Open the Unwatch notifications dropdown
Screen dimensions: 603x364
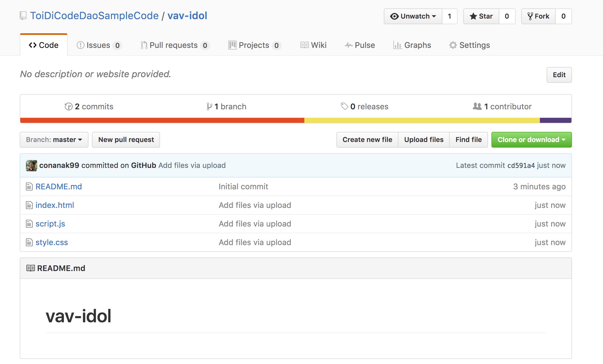413,16
